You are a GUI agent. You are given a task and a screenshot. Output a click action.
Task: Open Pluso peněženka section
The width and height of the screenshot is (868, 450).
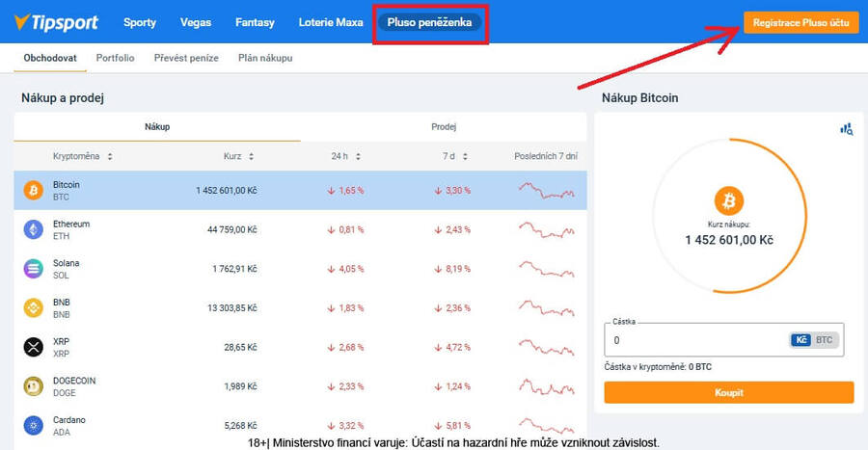point(429,22)
